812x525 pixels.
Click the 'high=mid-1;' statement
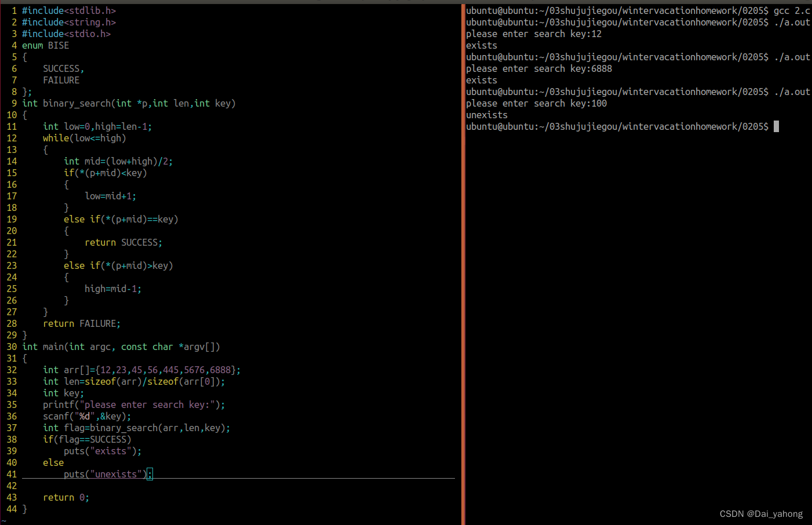[x=113, y=289]
